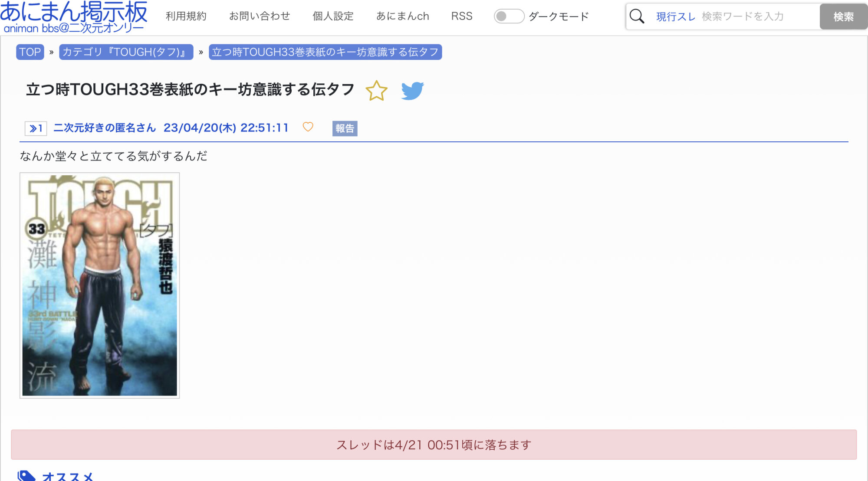Open the TOUGH volume 33 cover thumbnail
This screenshot has height=481, width=868.
99,285
